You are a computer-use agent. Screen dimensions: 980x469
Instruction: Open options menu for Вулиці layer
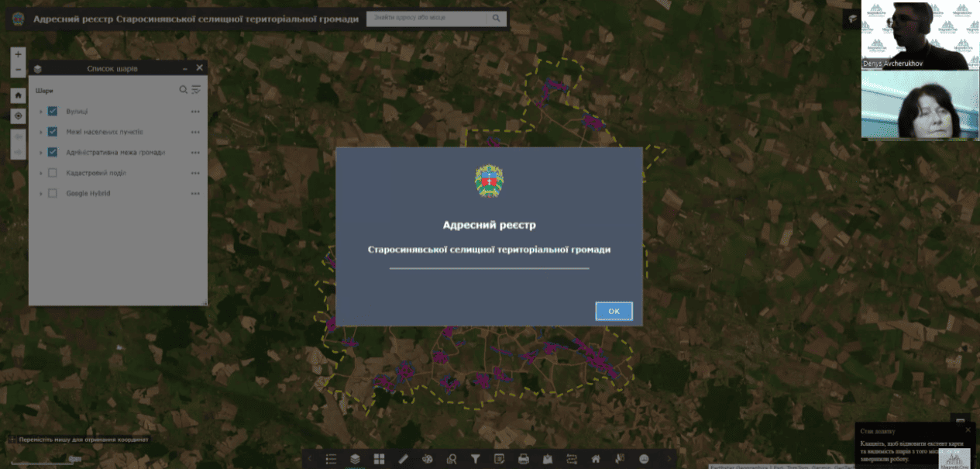point(195,112)
